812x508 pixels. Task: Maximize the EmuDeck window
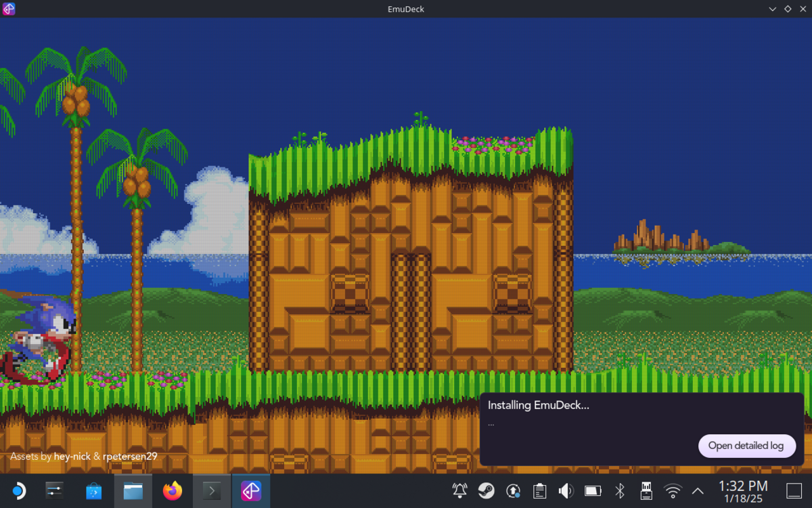[x=788, y=9]
